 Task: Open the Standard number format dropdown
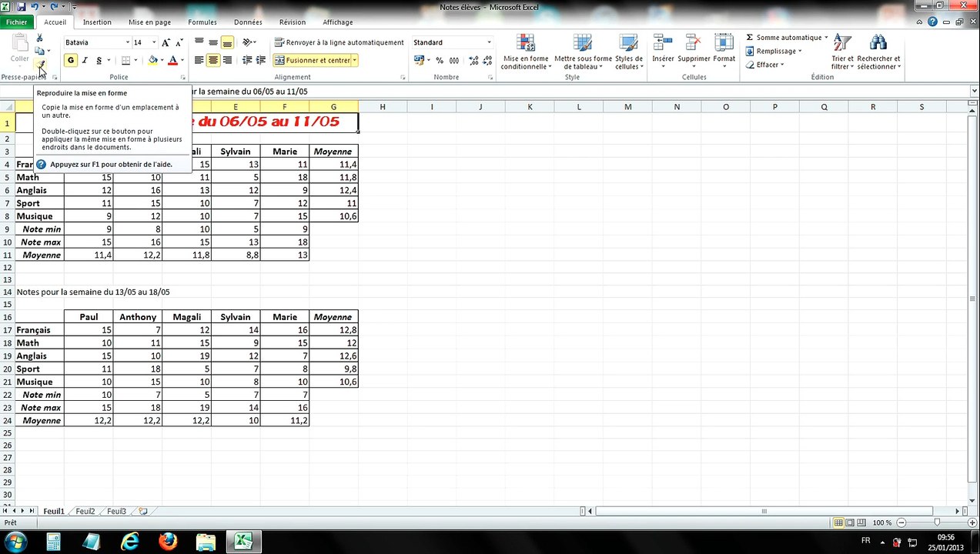tap(489, 42)
